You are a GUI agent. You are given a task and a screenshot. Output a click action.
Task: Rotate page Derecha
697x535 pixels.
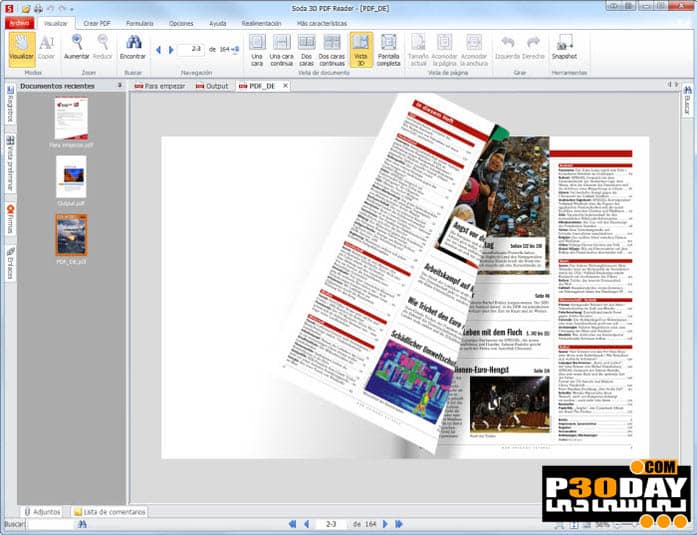pyautogui.click(x=533, y=48)
